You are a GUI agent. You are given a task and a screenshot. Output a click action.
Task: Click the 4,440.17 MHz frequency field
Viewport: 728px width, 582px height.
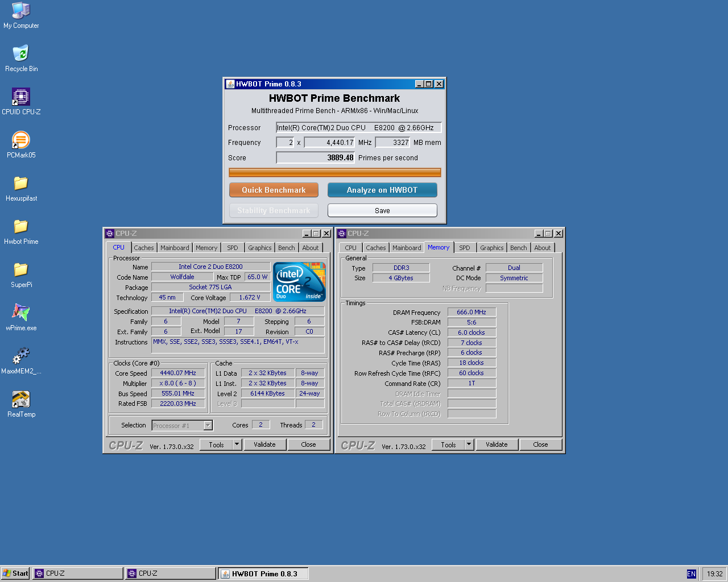330,143
